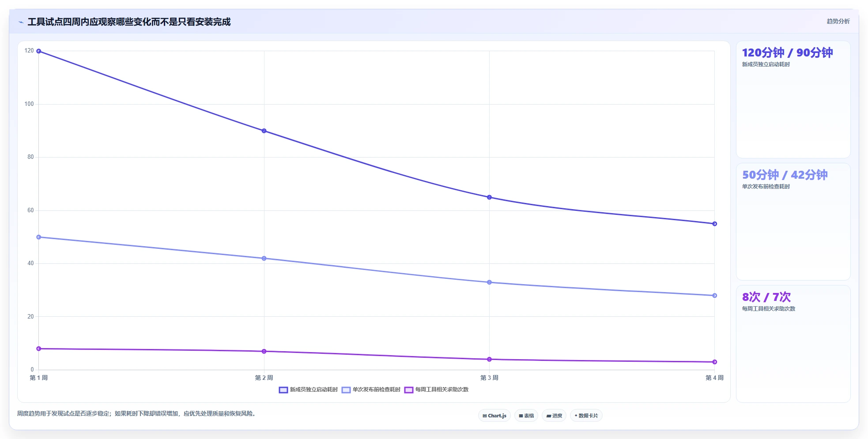This screenshot has height=439, width=868.
Task: Click the week 4 point at 55 on the top line
Action: tap(714, 224)
